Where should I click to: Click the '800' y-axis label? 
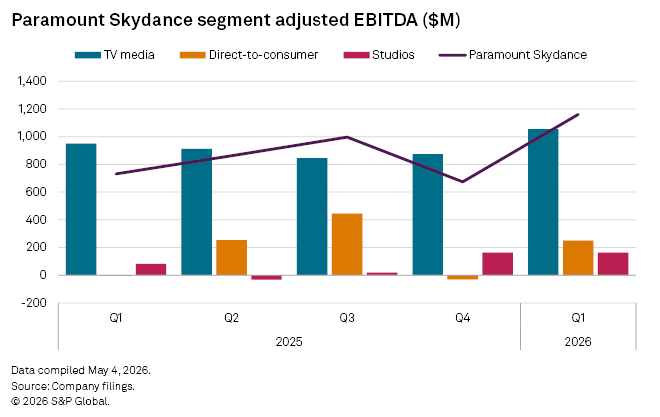(36, 164)
